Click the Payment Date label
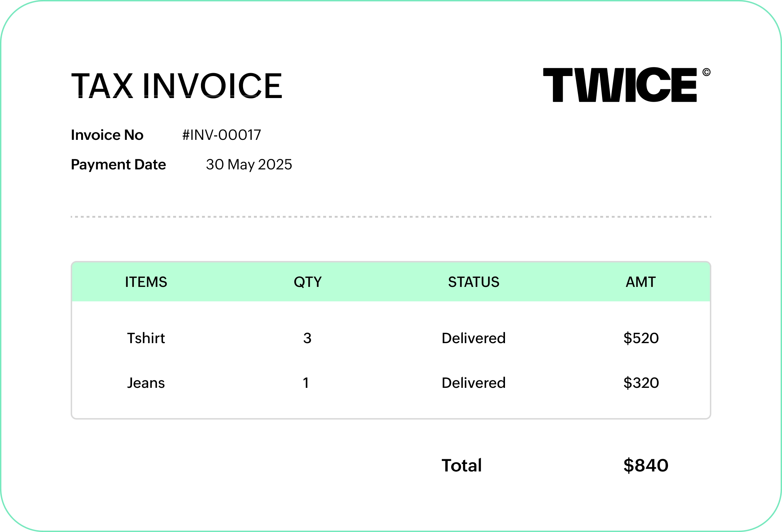Image resolution: width=782 pixels, height=532 pixels. point(118,165)
